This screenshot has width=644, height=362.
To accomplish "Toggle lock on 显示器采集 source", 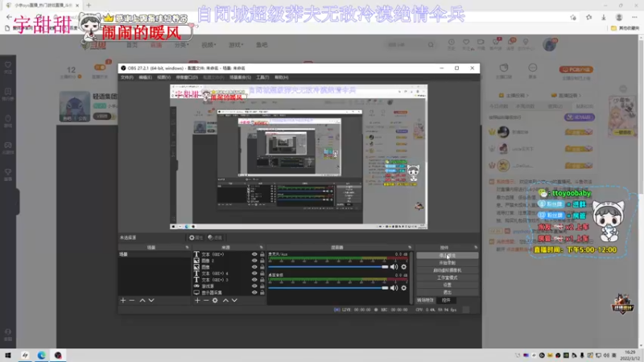I will (262, 293).
